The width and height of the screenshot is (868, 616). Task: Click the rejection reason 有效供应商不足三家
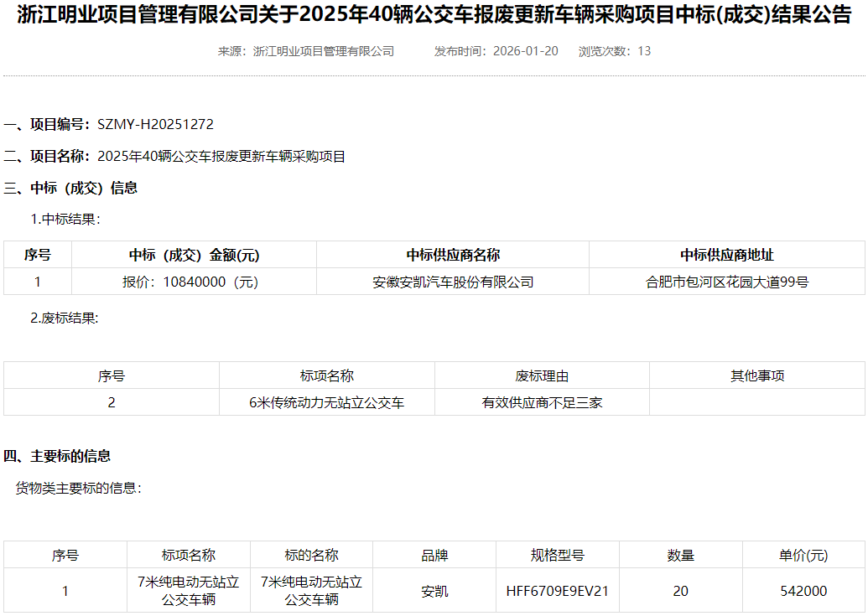pos(541,403)
